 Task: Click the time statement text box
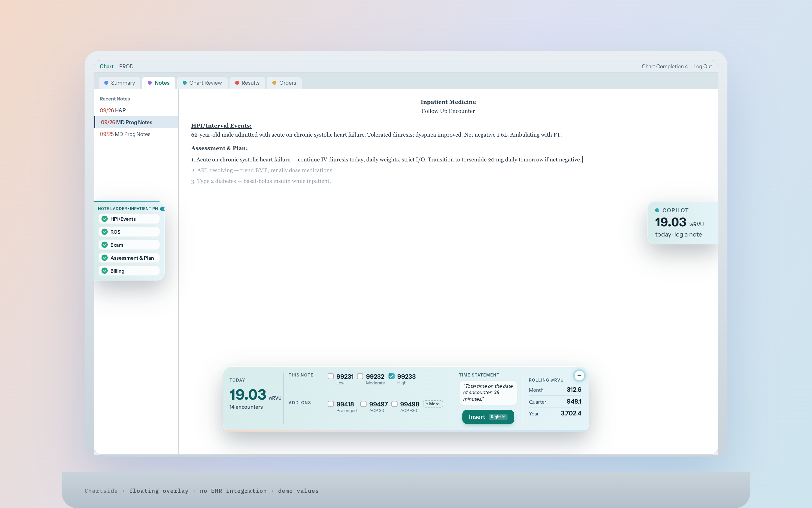(488, 392)
